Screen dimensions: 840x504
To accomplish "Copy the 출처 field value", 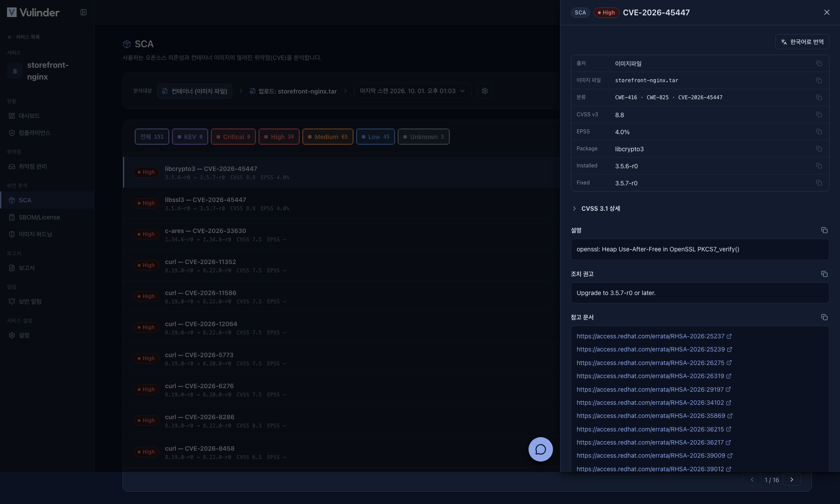I will click(x=819, y=63).
